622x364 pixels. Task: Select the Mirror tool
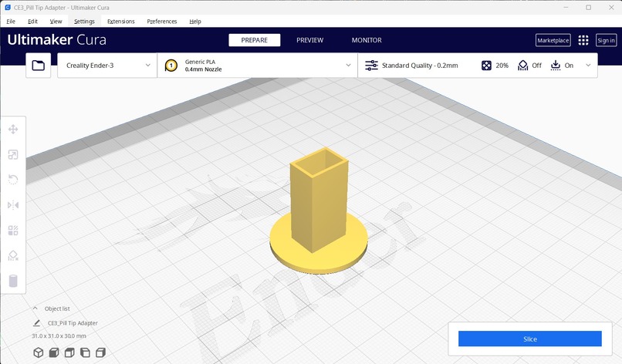click(13, 205)
